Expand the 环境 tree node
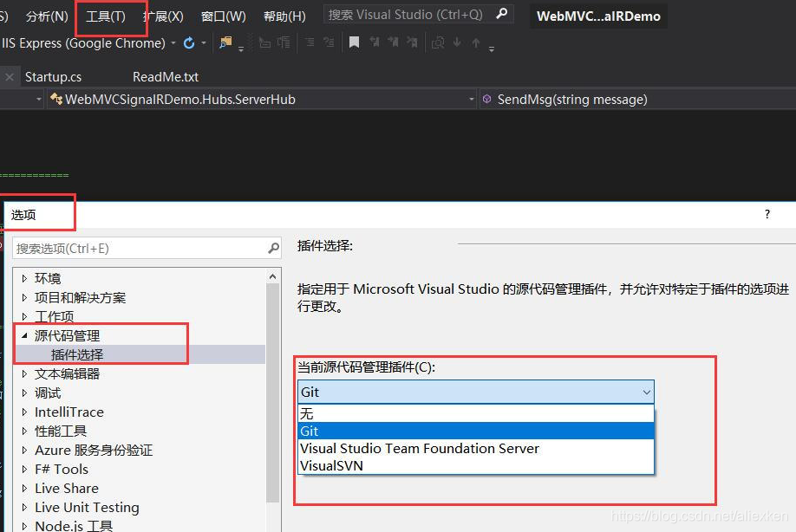Image resolution: width=796 pixels, height=532 pixels. [24, 278]
